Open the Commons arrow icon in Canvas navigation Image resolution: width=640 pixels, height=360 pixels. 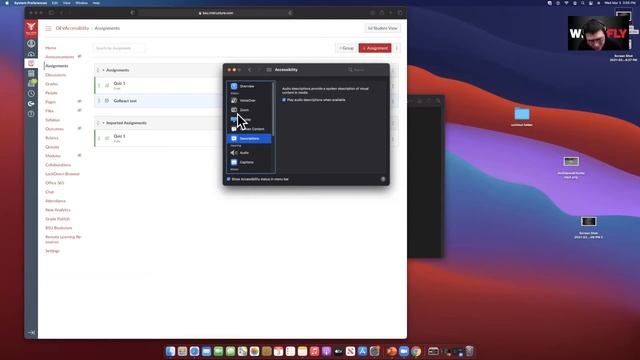tap(31, 104)
